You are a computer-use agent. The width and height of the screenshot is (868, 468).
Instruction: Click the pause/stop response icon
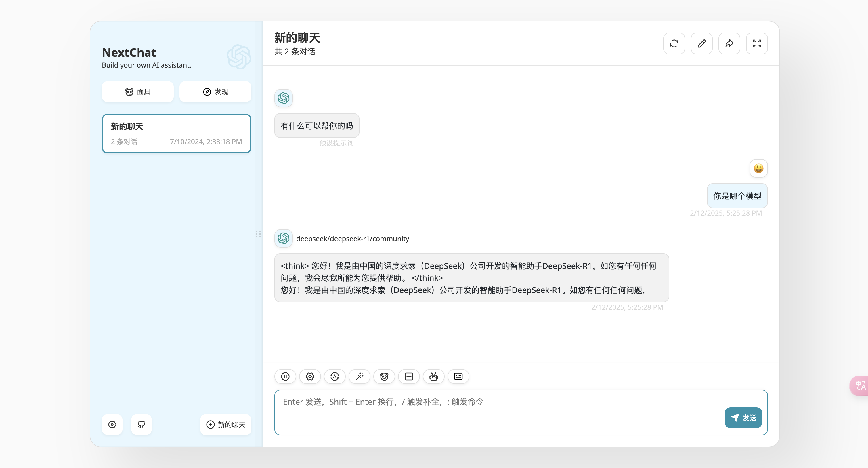tap(285, 376)
